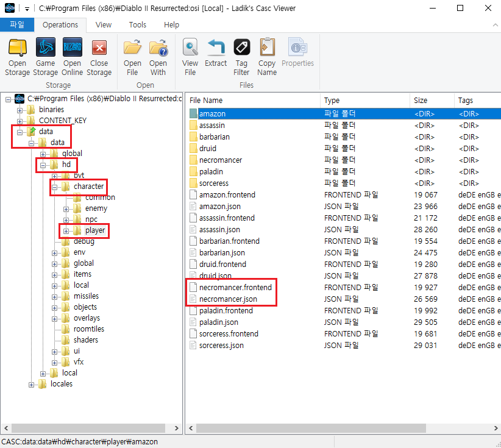501x448 pixels.
Task: Open the quick access toolbar dropdown arrow
Action: click(27, 9)
